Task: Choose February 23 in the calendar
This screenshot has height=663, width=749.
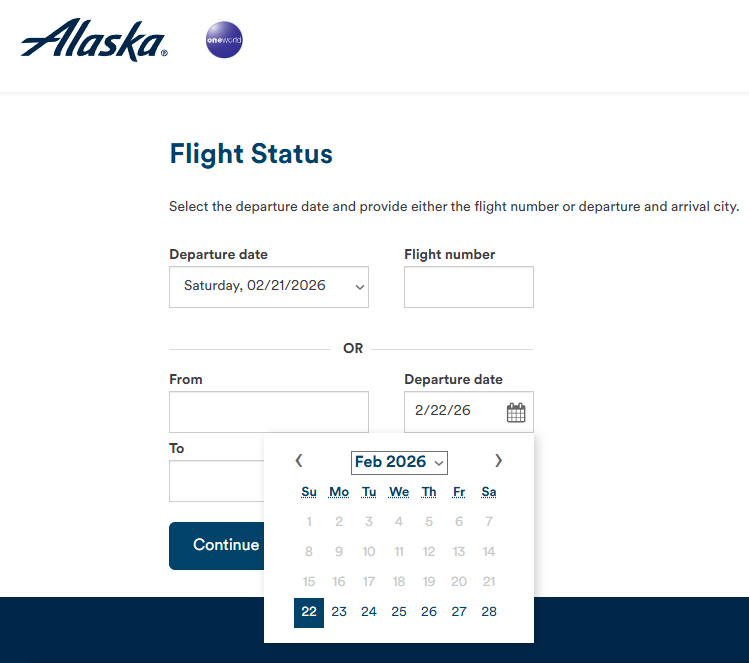Action: pyautogui.click(x=339, y=612)
